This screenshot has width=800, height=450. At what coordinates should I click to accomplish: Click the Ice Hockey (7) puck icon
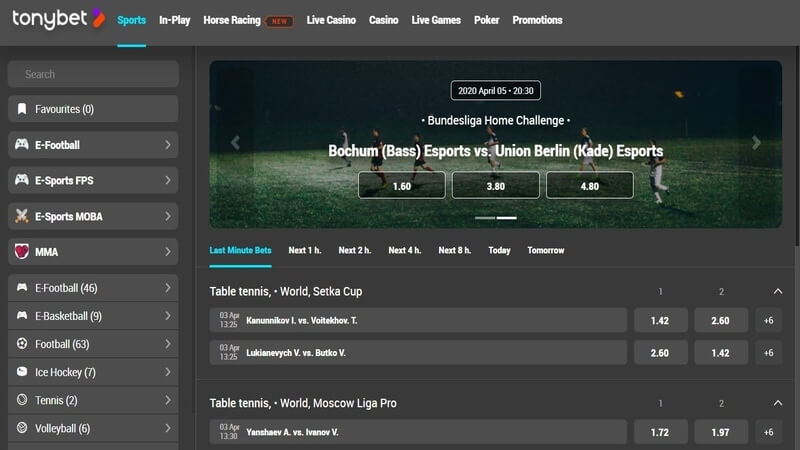tap(22, 371)
